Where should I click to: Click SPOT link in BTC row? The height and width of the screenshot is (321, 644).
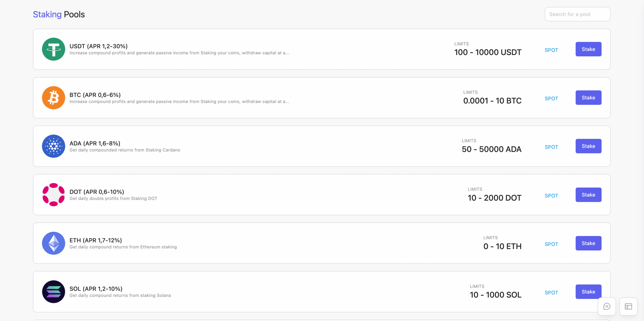[x=551, y=99]
